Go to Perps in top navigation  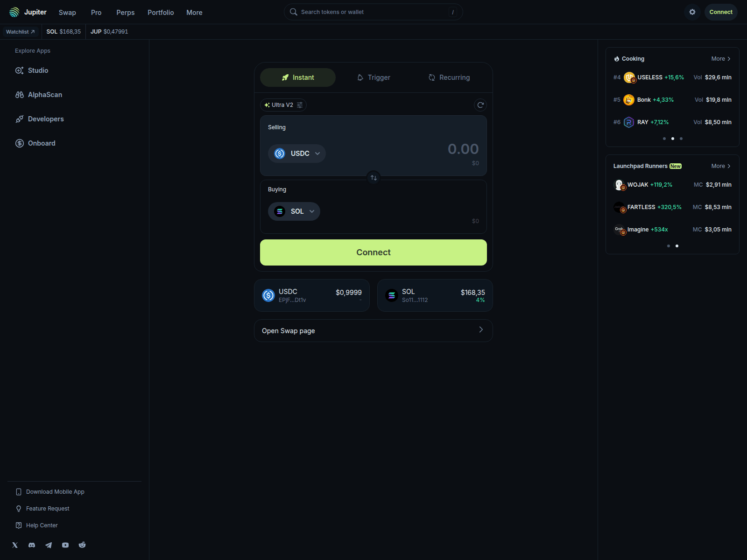126,13
